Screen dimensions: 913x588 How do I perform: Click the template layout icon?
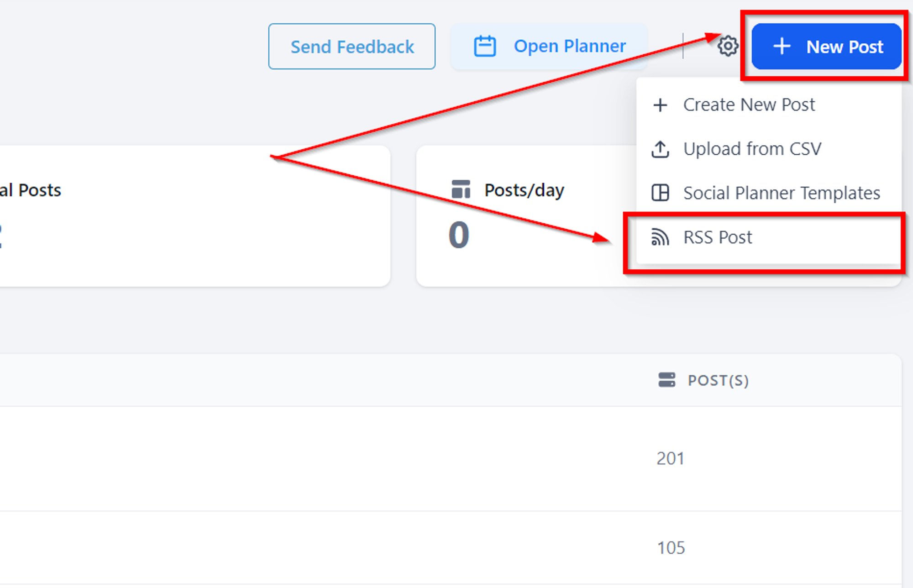pyautogui.click(x=660, y=193)
